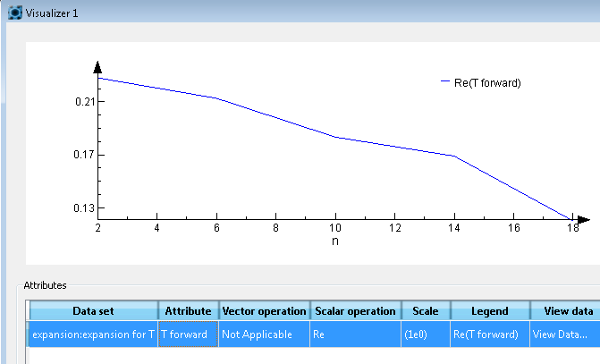Click the Scale column header
600x364 pixels.
(426, 311)
